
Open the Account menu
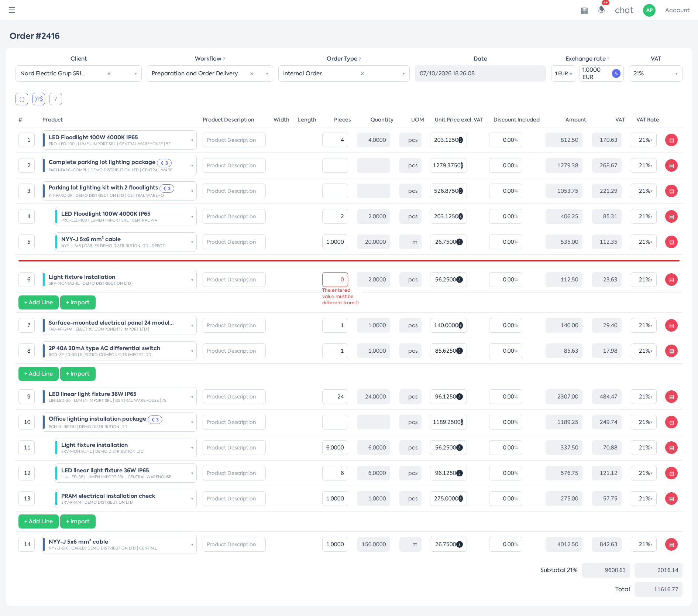pos(677,10)
